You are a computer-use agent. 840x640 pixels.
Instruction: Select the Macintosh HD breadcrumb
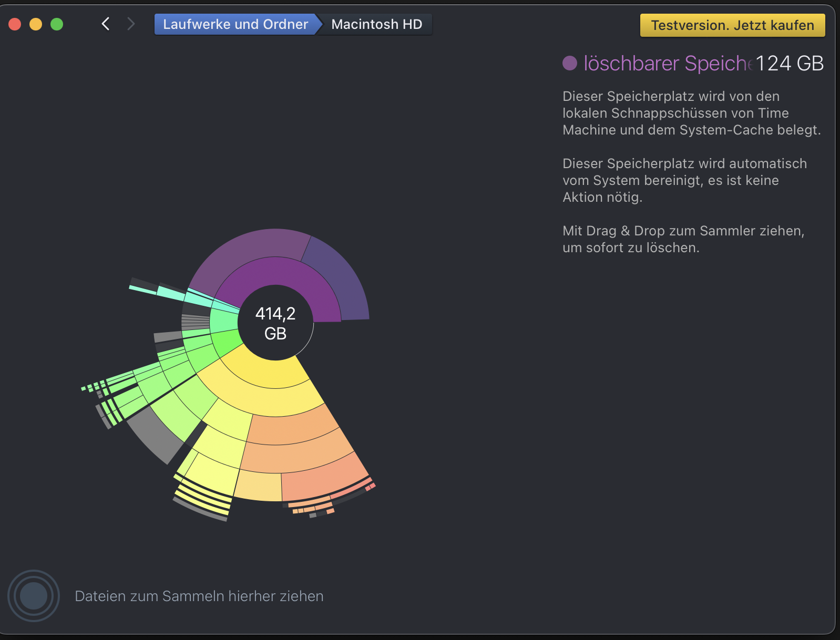pos(376,24)
